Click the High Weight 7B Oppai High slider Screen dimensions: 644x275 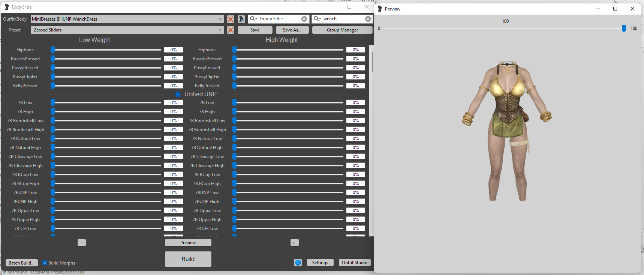(288, 220)
